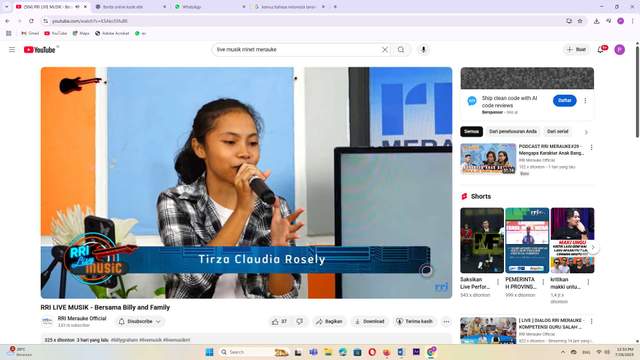Run search with the magnifier button
The height and width of the screenshot is (360, 640).
coord(401,50)
